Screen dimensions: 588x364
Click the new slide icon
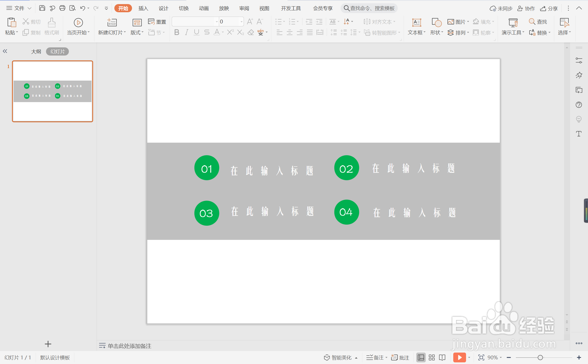[x=112, y=23]
